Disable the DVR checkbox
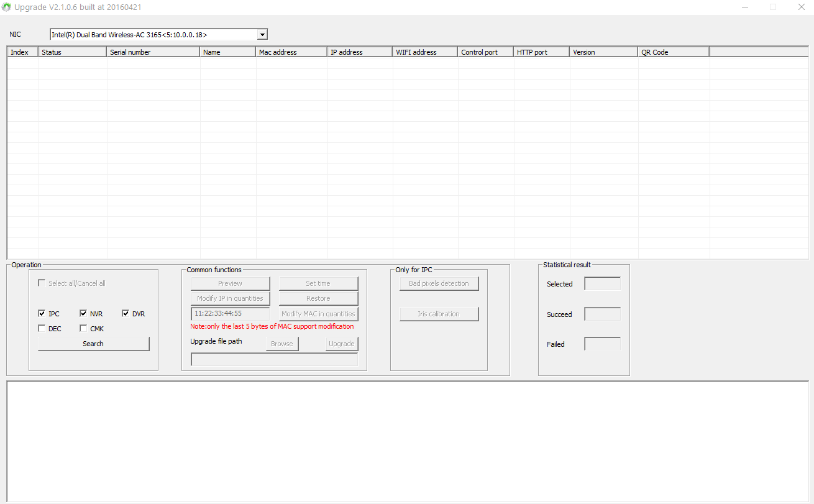Image resolution: width=814 pixels, height=504 pixels. (126, 314)
